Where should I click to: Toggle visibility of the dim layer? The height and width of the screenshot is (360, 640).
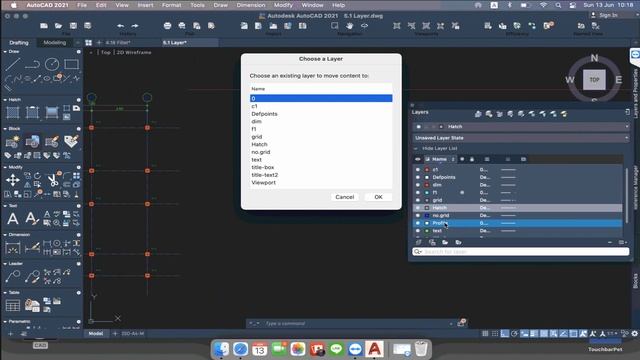click(x=418, y=185)
